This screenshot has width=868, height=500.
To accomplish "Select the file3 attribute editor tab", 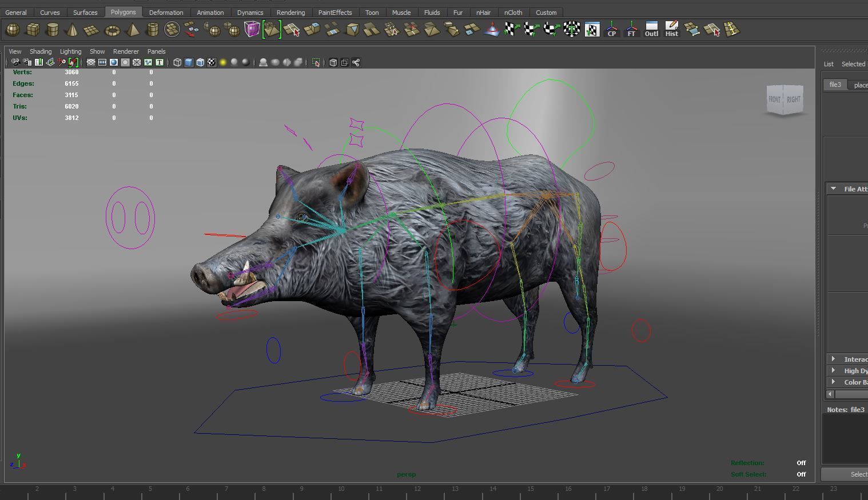I will tap(835, 85).
